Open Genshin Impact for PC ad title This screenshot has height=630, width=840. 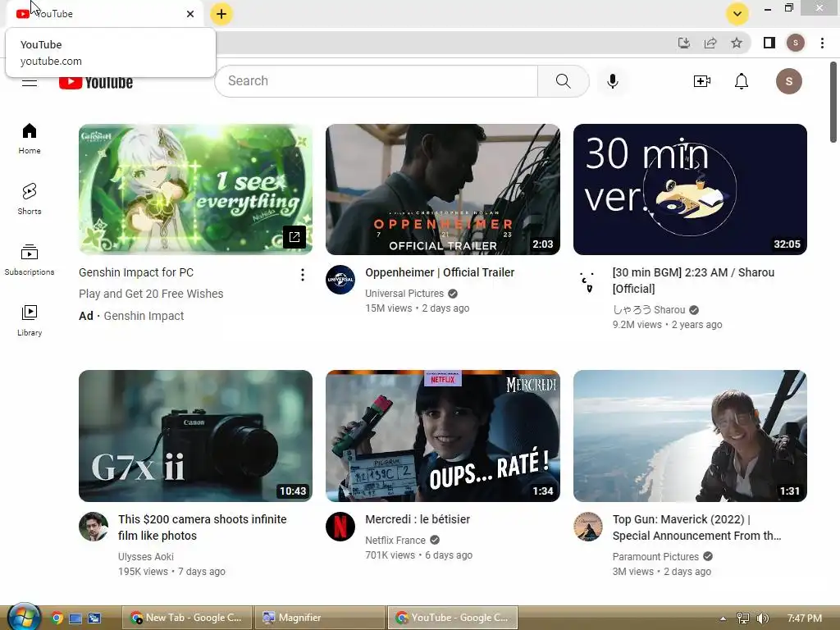coord(136,272)
